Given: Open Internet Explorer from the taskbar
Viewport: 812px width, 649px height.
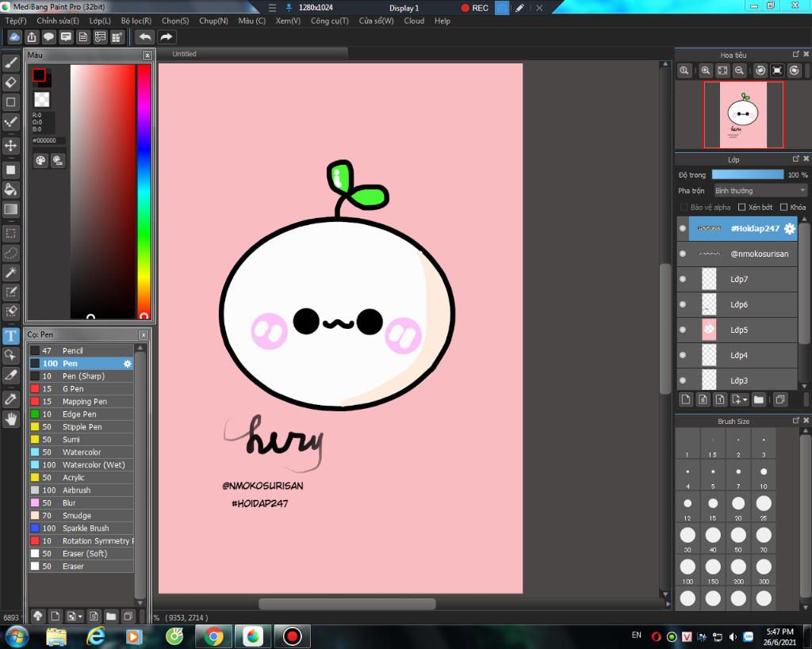Looking at the screenshot, I should pyautogui.click(x=96, y=636).
